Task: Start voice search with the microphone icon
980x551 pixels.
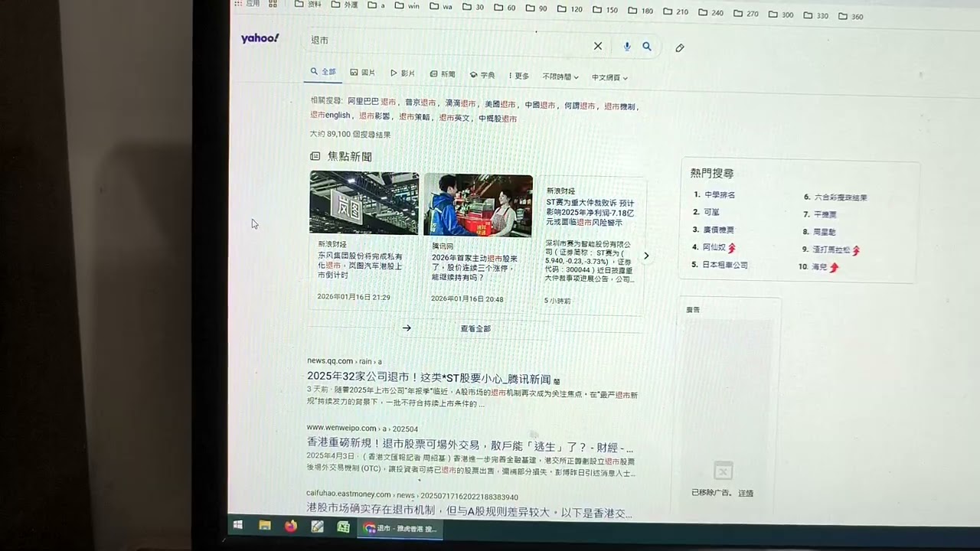Action: tap(627, 47)
